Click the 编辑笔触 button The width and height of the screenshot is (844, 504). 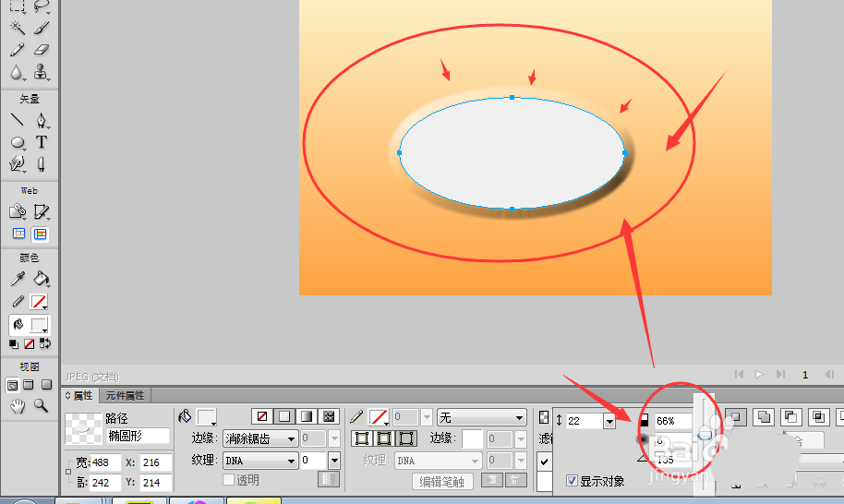(442, 482)
